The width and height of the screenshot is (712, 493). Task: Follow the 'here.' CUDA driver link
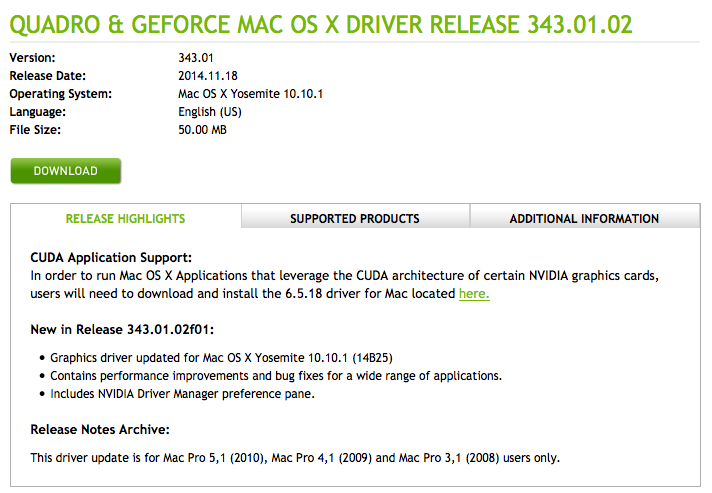point(474,294)
